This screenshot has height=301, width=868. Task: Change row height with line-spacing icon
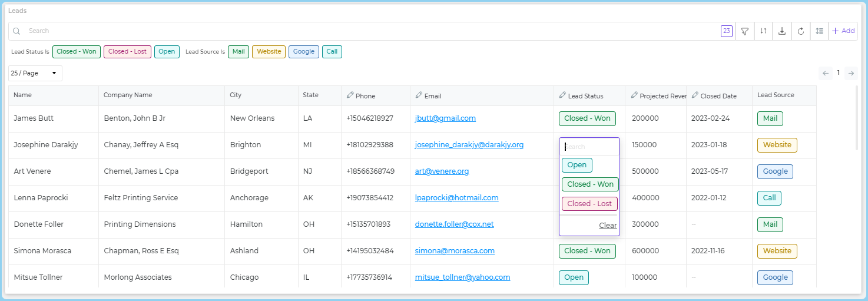point(819,31)
